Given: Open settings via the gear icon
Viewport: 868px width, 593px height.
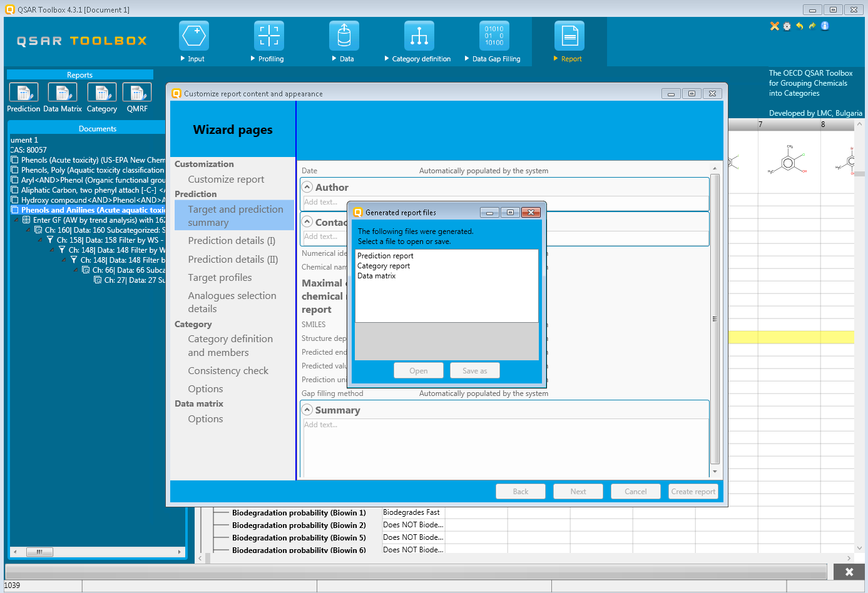Looking at the screenshot, I should (787, 26).
